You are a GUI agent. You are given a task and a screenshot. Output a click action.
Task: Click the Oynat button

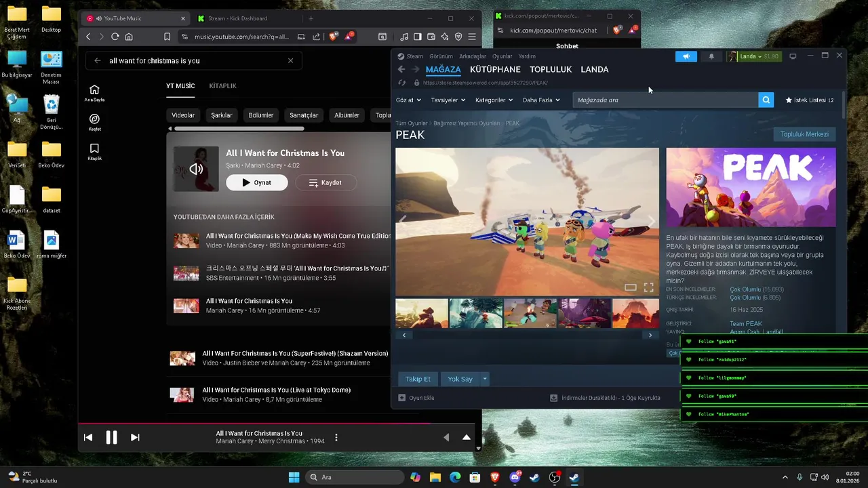tap(257, 182)
